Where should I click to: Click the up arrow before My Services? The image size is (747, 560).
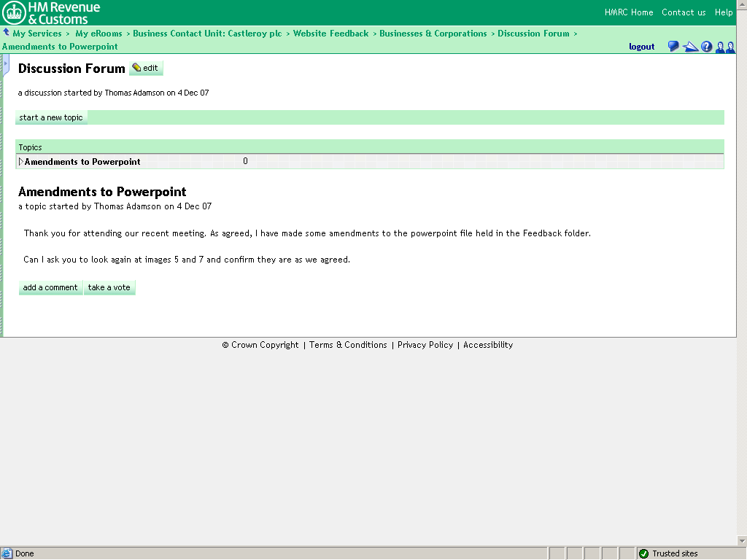6,33
